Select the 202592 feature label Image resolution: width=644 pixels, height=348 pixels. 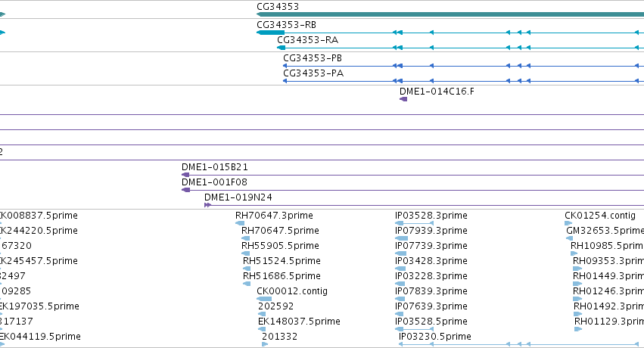[x=276, y=306]
